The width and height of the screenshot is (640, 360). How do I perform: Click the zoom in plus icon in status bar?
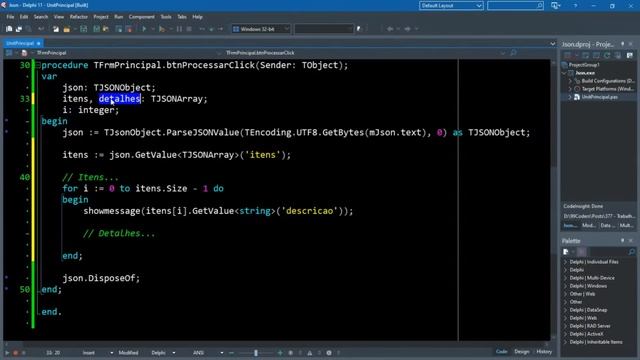tap(280, 353)
